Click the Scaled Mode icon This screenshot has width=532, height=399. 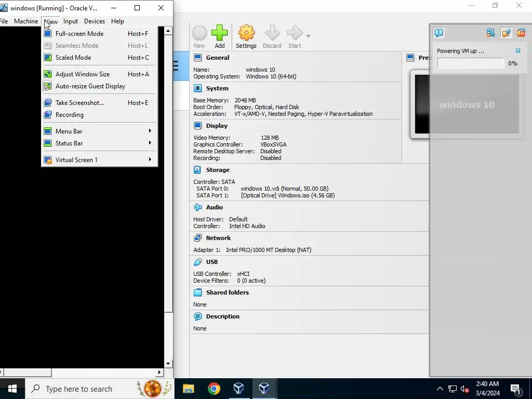tap(48, 57)
